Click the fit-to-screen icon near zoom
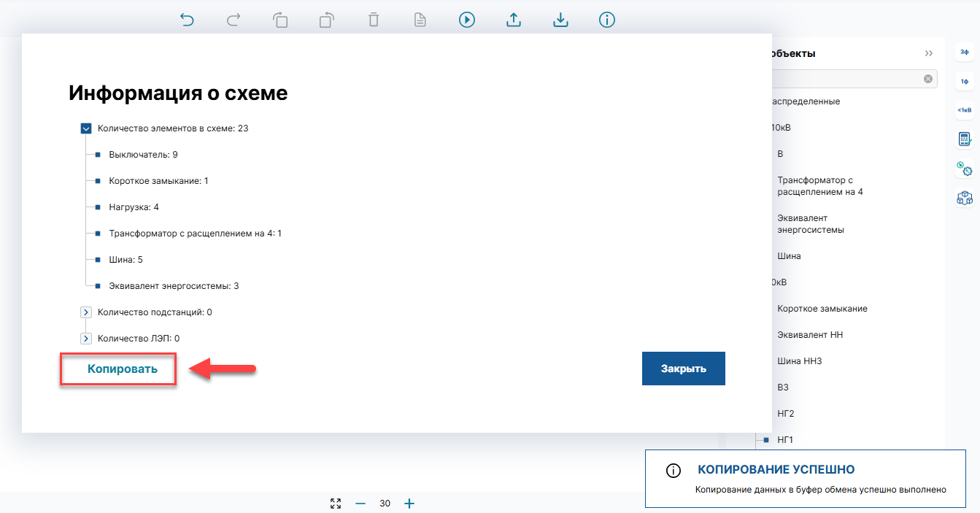This screenshot has width=980, height=513. (x=336, y=504)
